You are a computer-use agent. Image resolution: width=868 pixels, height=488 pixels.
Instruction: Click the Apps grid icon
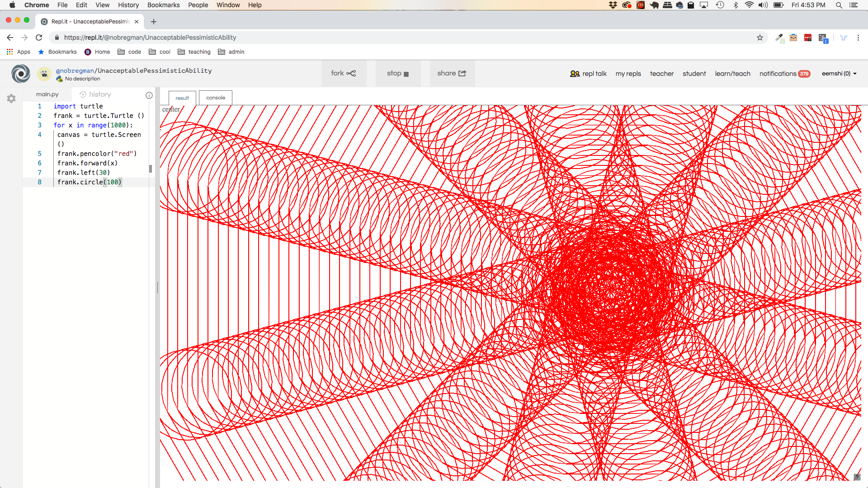pyautogui.click(x=9, y=52)
